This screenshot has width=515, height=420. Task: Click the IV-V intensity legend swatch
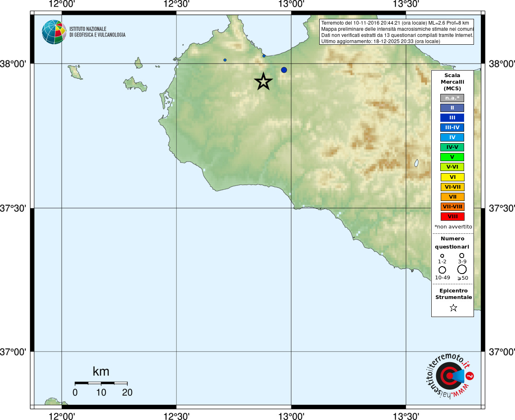(x=452, y=147)
